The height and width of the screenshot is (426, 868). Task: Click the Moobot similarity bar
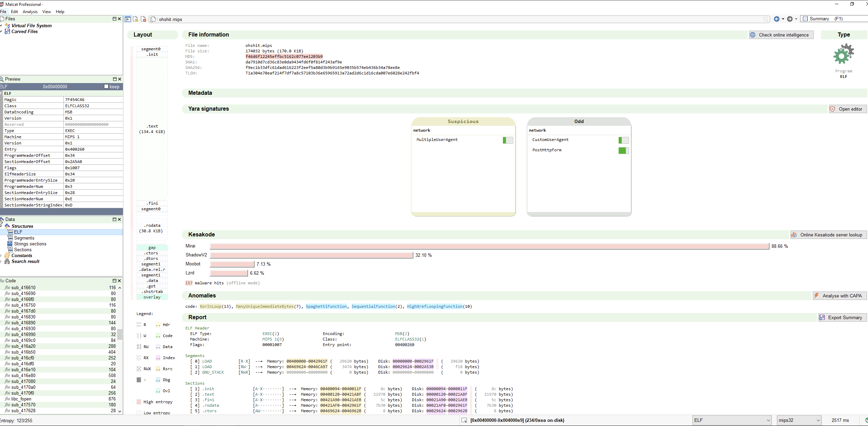point(232,264)
